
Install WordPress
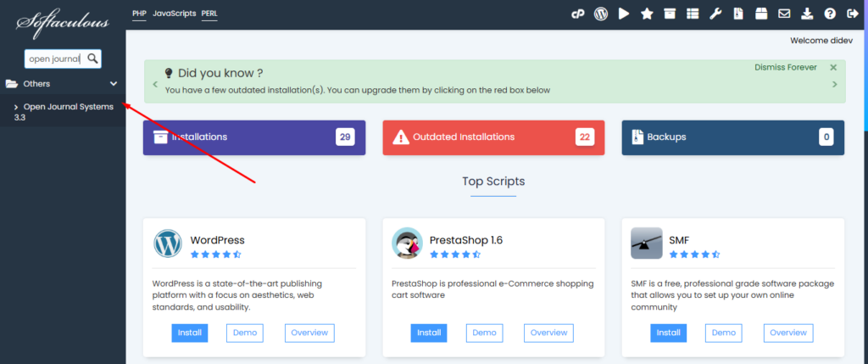point(190,333)
